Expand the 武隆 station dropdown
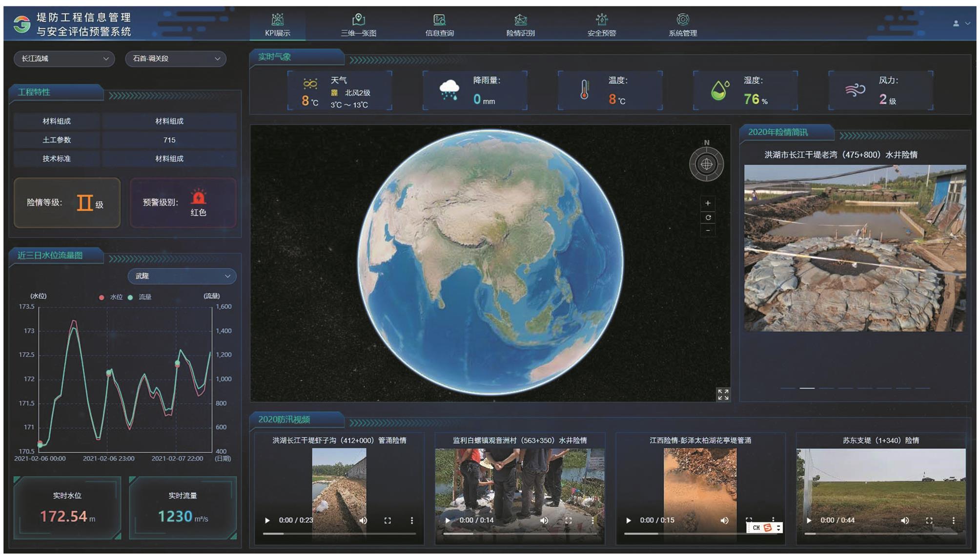The height and width of the screenshot is (560, 980). (182, 276)
